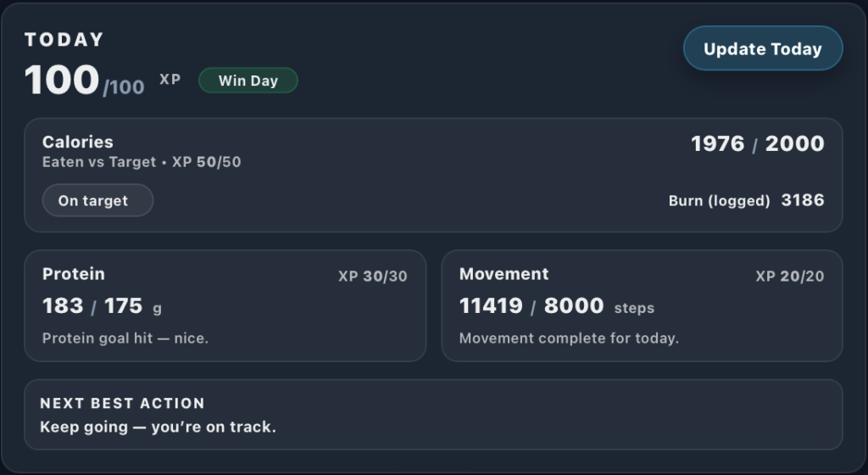This screenshot has height=475, width=868.
Task: Click the 'Movement complete for today.' message
Action: pyautogui.click(x=569, y=338)
